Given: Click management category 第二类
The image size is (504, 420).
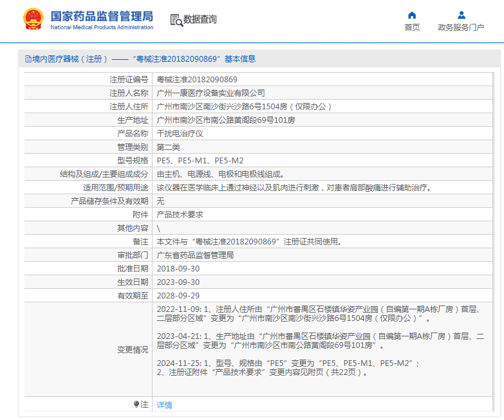Looking at the screenshot, I should [168, 147].
